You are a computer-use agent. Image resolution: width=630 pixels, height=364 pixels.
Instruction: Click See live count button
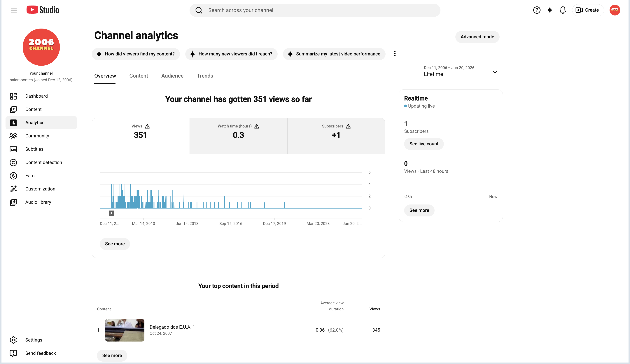424,144
